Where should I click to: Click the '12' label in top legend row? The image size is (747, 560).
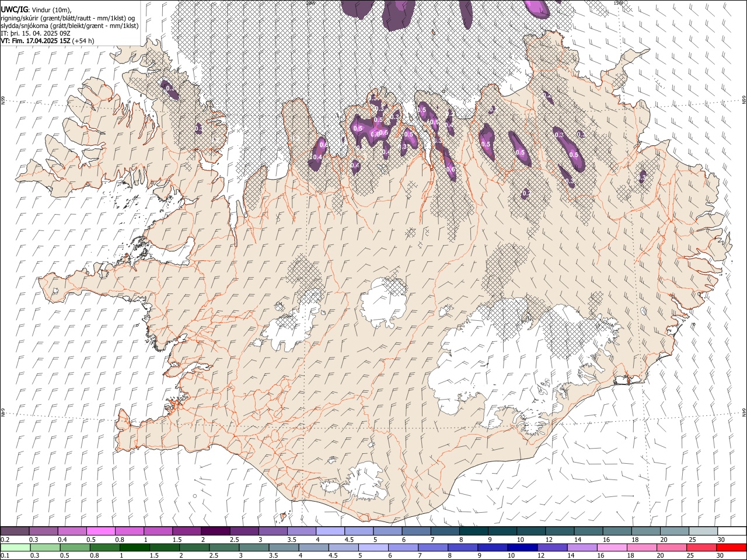[x=549, y=540]
